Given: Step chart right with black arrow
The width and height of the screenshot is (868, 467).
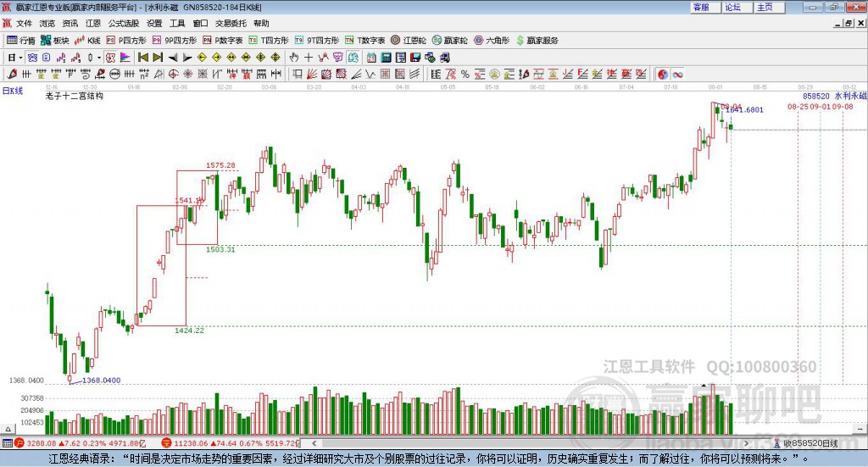Looking at the screenshot, I should (187, 58).
